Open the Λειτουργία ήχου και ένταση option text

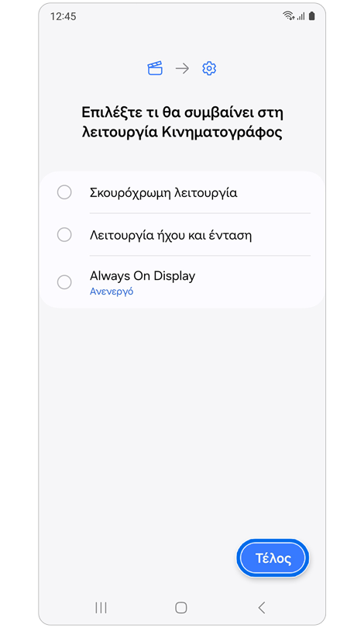[x=171, y=235]
